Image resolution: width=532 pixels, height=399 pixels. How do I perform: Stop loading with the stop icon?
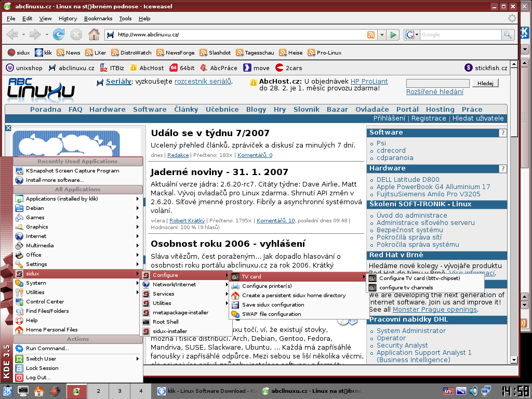pyautogui.click(x=76, y=34)
